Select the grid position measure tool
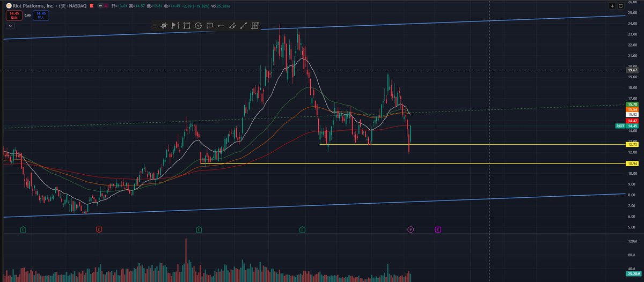The width and height of the screenshot is (644, 282). point(255,25)
